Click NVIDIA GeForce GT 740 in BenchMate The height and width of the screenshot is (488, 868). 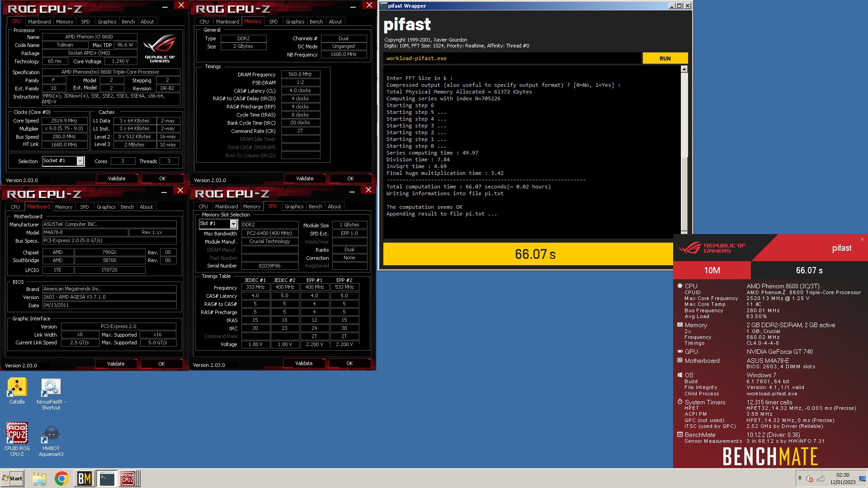779,352
